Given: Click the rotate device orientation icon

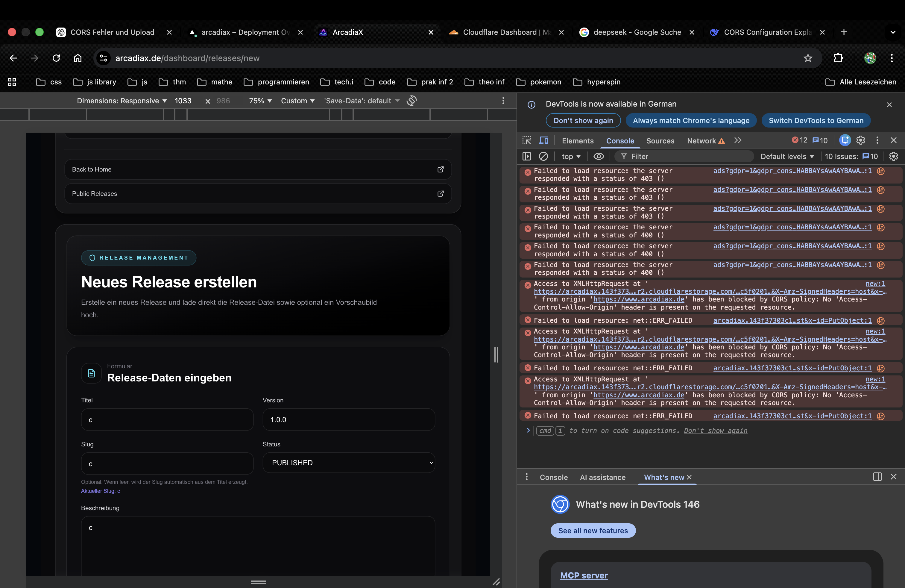Looking at the screenshot, I should pos(412,100).
